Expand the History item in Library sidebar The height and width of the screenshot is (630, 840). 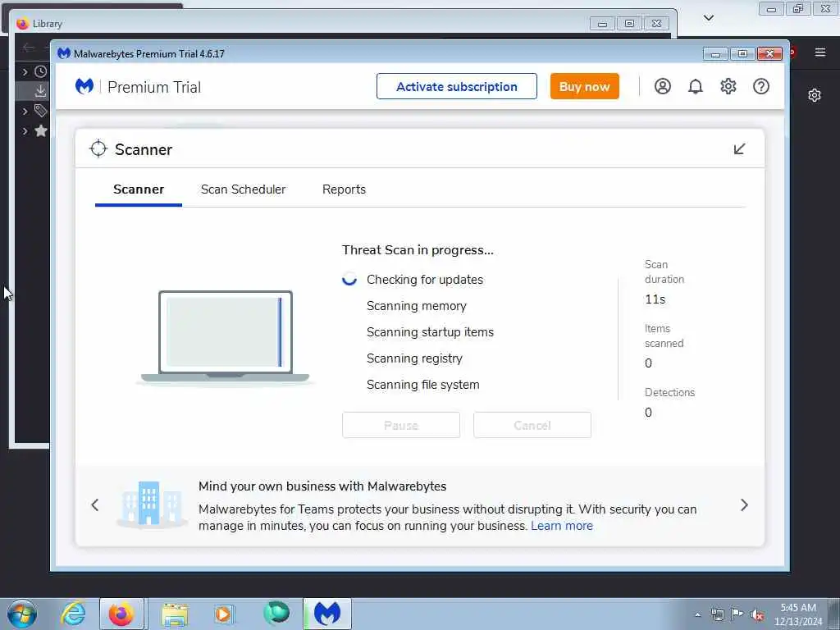pyautogui.click(x=25, y=71)
